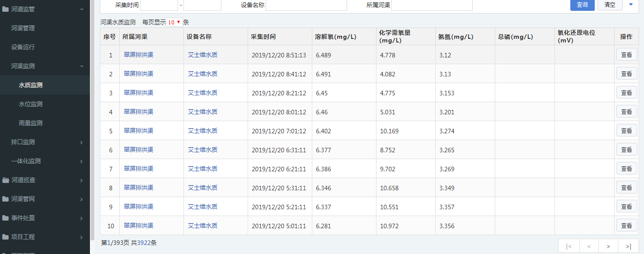Click the 设备名称 text input field
Image resolution: width=644 pixels, height=254 pixels.
(306, 5)
